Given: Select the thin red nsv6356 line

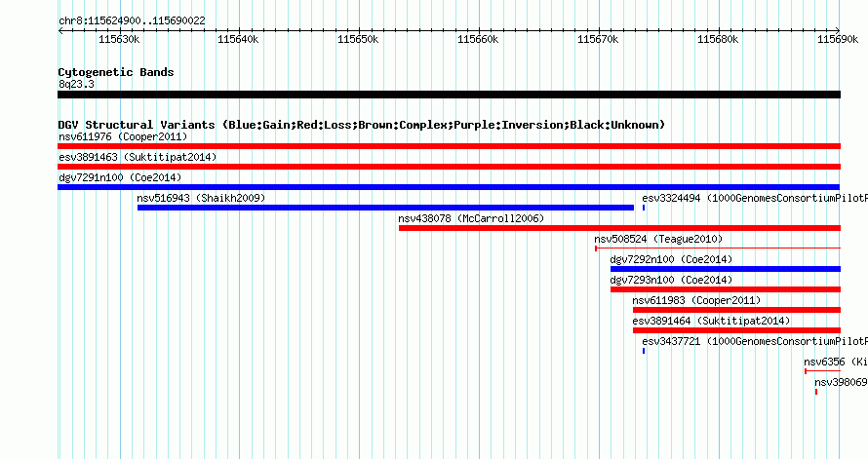Looking at the screenshot, I should (822, 371).
